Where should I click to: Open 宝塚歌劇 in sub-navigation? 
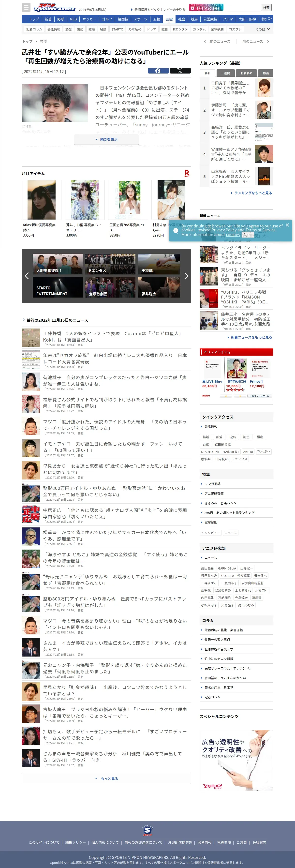[x=217, y=29]
